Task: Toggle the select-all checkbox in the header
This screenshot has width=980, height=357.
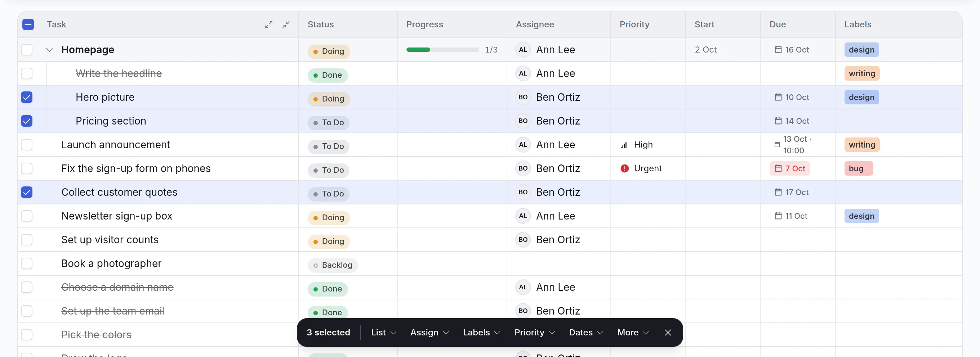Action: click(x=28, y=24)
